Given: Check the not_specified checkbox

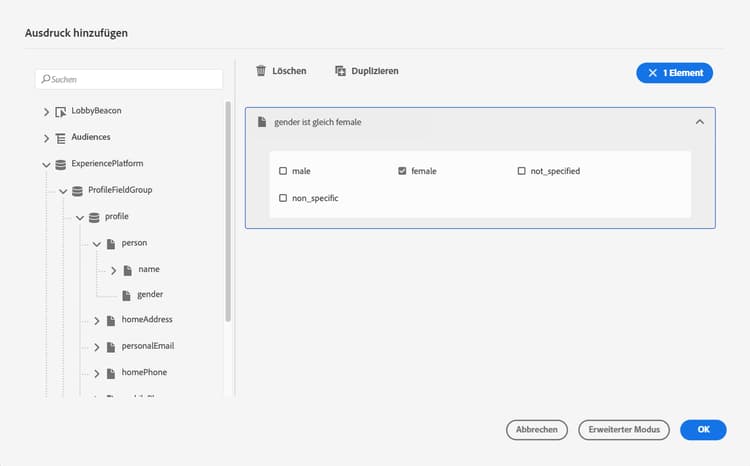Looking at the screenshot, I should pos(521,171).
